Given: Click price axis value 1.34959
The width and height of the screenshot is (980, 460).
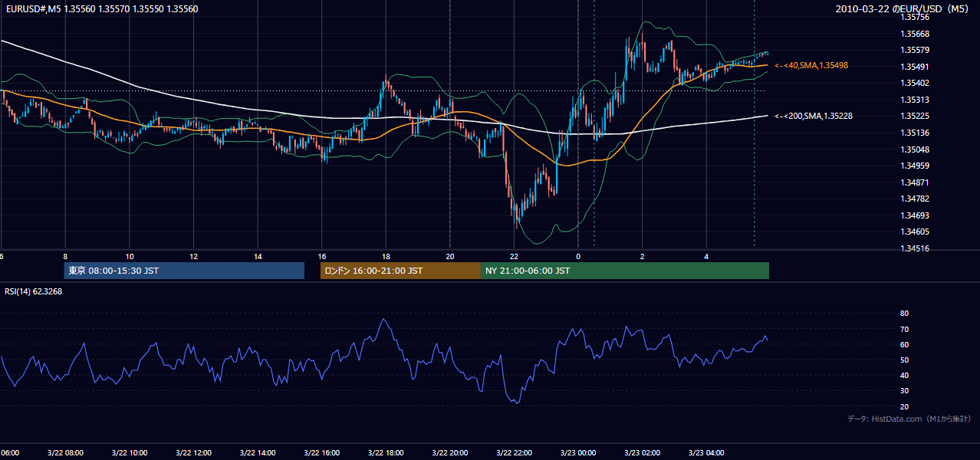Looking at the screenshot, I should click(914, 166).
